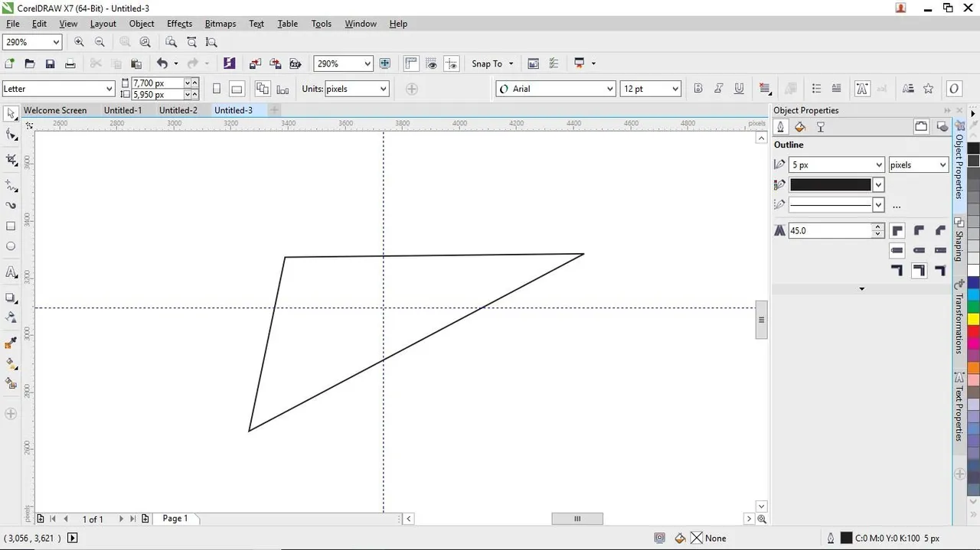The width and height of the screenshot is (980, 550).
Task: Toggle Bullet list formatting
Action: click(x=816, y=89)
